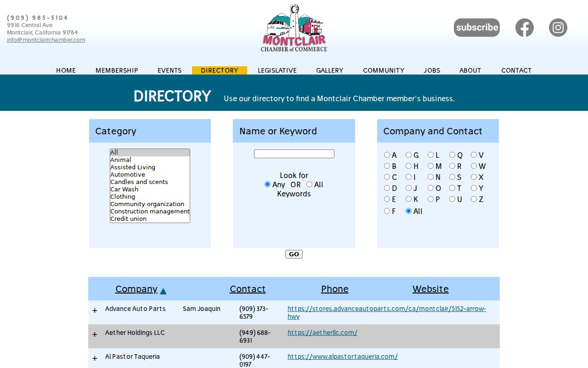Choose Automotive in the Category list
Viewport: 588px width, 368px height.
click(x=150, y=175)
